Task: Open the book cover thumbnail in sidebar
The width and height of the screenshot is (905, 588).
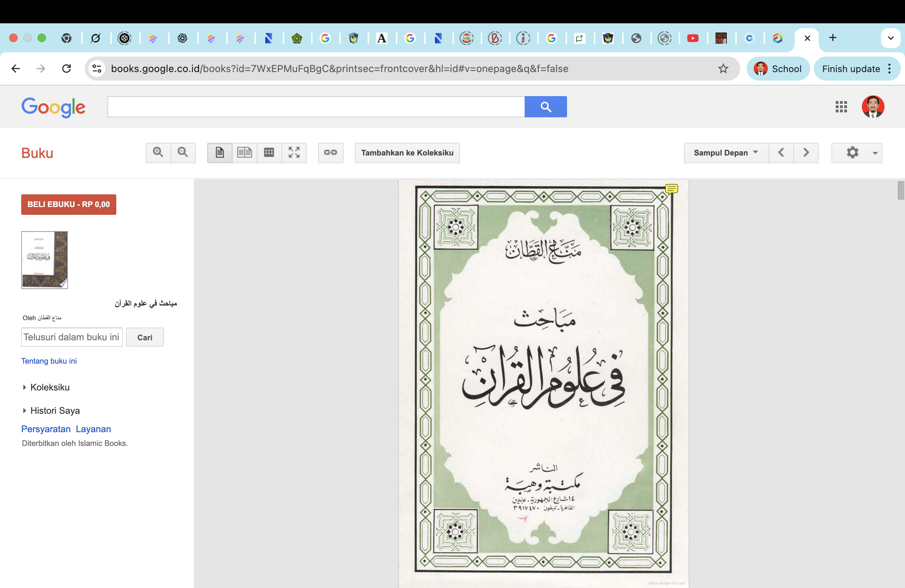Action: [44, 260]
